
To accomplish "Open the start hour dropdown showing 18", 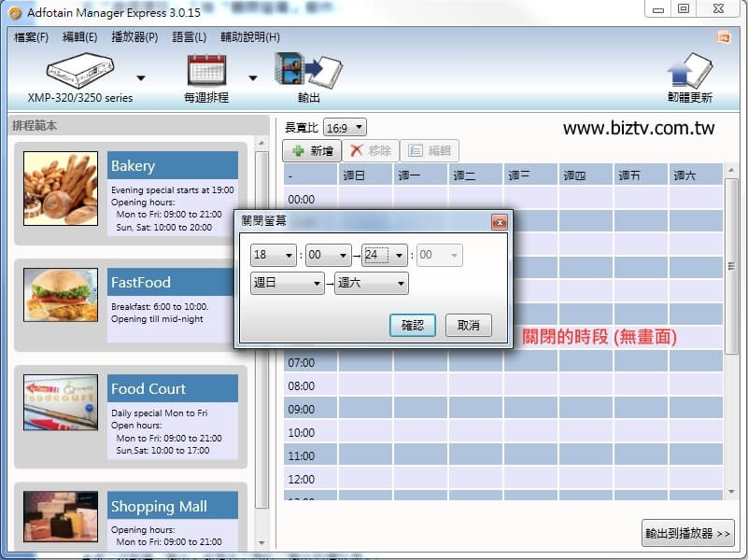I will (274, 255).
